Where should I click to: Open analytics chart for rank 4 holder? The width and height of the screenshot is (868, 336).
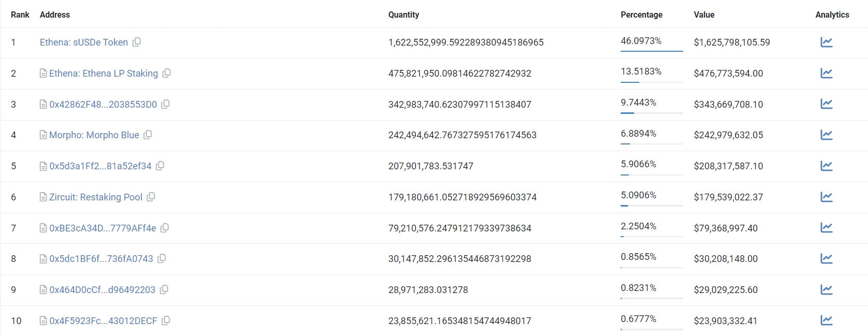pyautogui.click(x=826, y=135)
